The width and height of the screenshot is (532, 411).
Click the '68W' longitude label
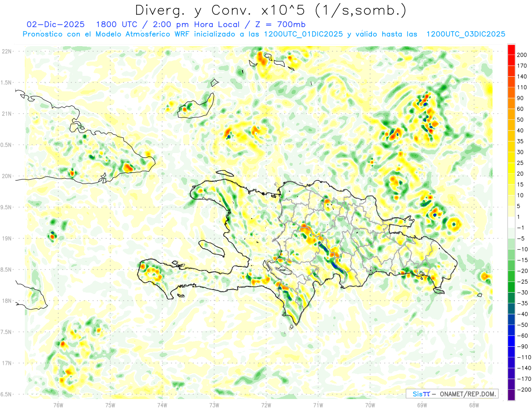tap(473, 405)
